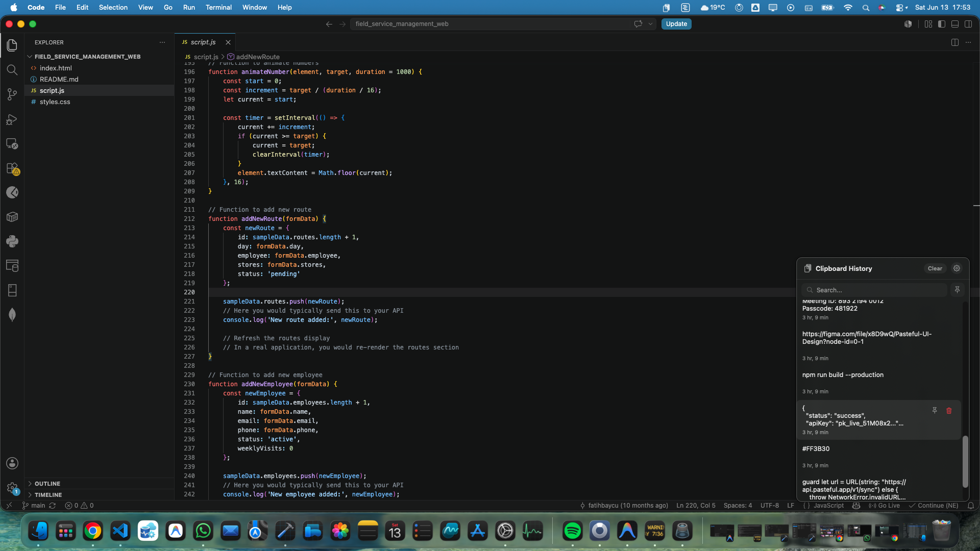Select the #FF3B30 clipboard entry
The height and width of the screenshot is (551, 980).
pos(879,456)
